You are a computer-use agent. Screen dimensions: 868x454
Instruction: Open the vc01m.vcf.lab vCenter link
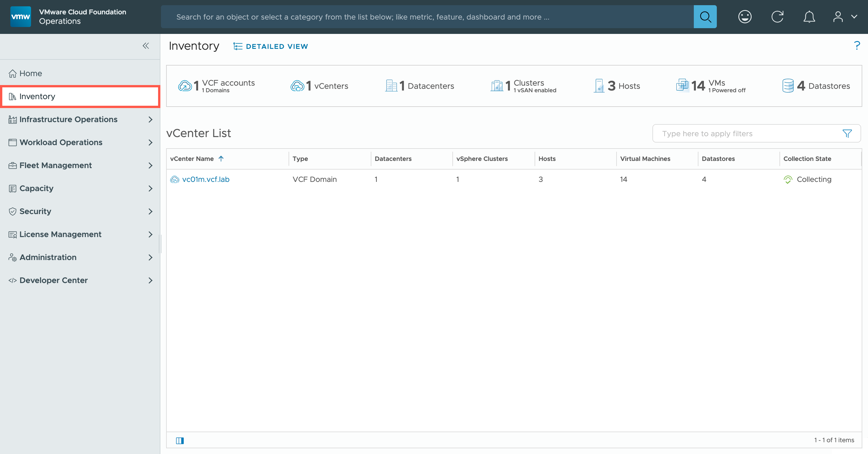click(x=206, y=179)
